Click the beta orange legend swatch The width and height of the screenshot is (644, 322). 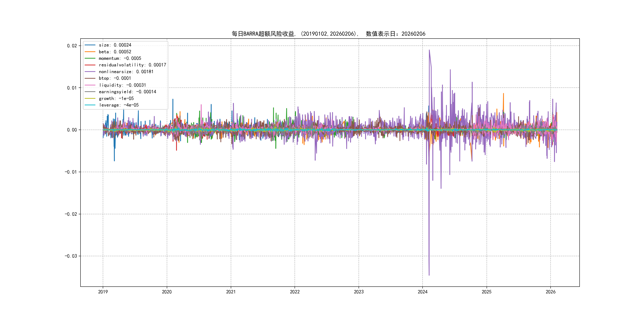coord(90,52)
